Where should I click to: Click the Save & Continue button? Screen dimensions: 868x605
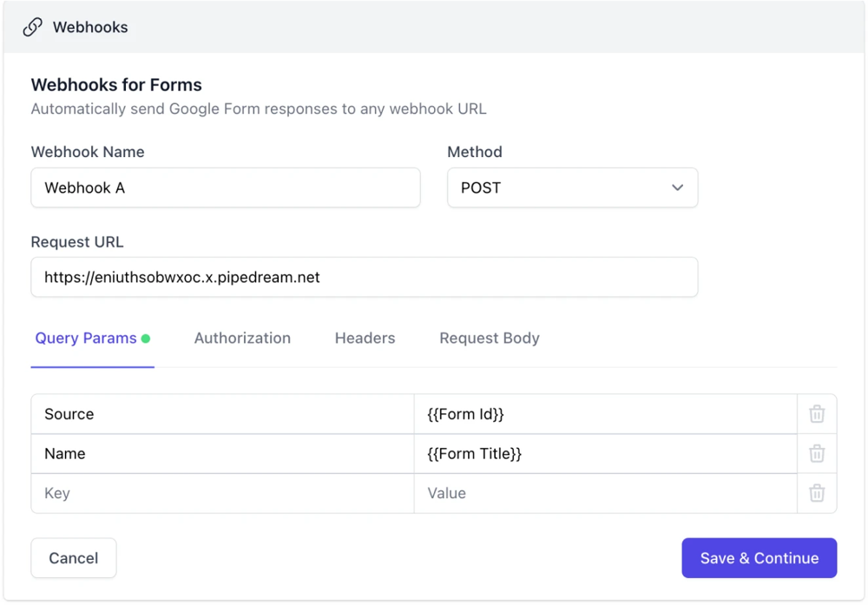759,557
